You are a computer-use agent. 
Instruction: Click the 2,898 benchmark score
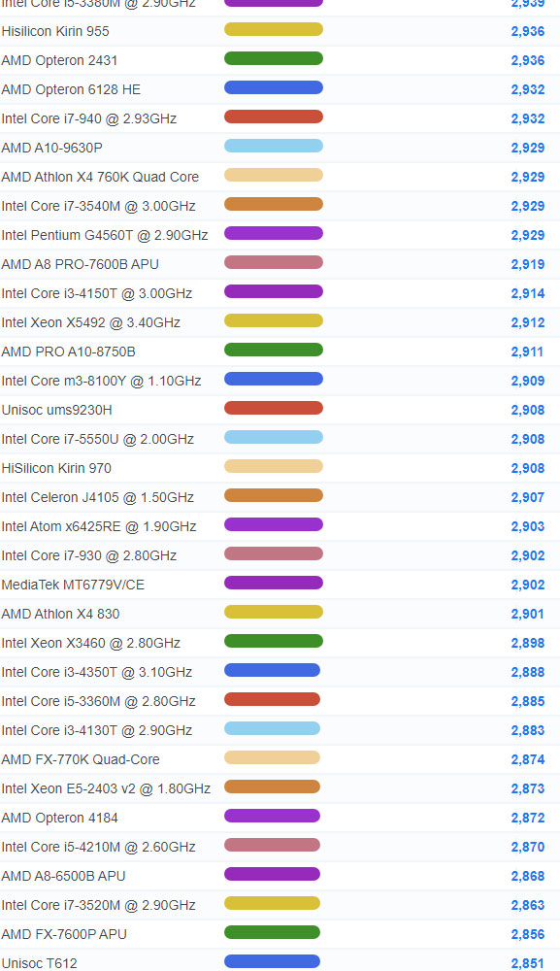528,642
